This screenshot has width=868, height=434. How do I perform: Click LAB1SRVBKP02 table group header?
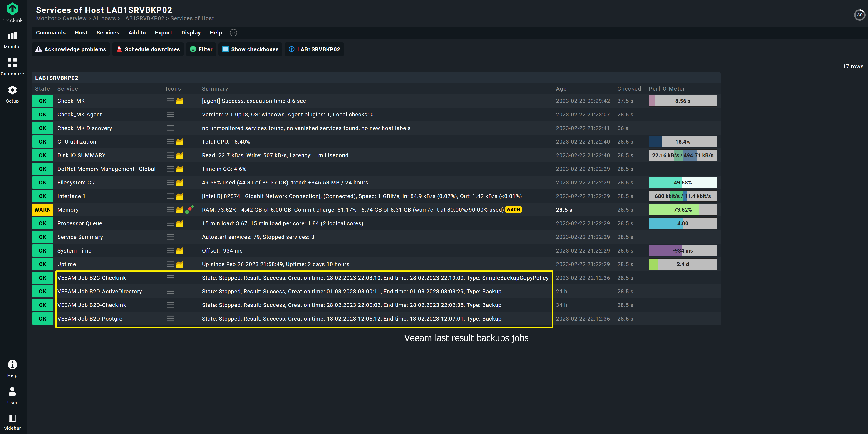point(57,78)
